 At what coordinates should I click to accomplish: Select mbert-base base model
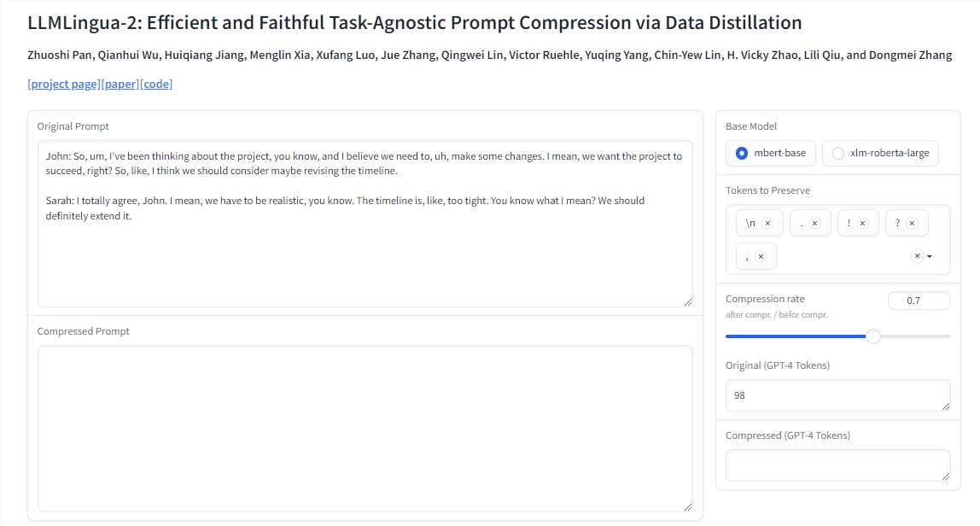742,153
